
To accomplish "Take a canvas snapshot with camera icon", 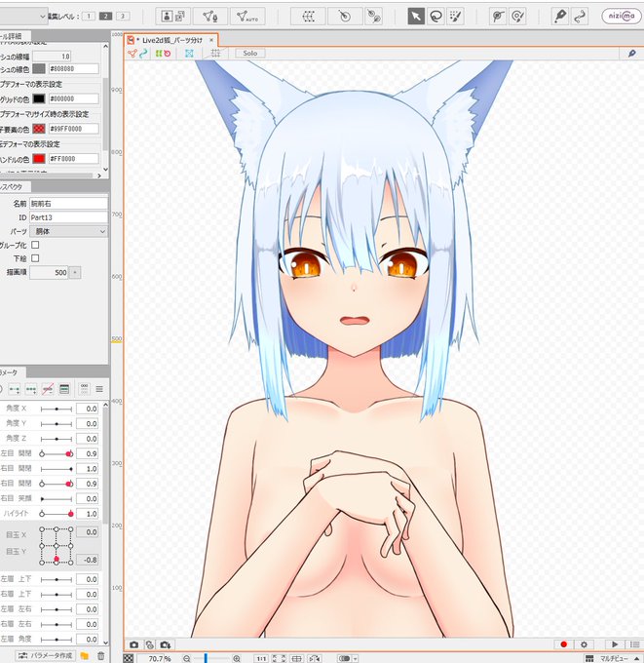I will [134, 644].
